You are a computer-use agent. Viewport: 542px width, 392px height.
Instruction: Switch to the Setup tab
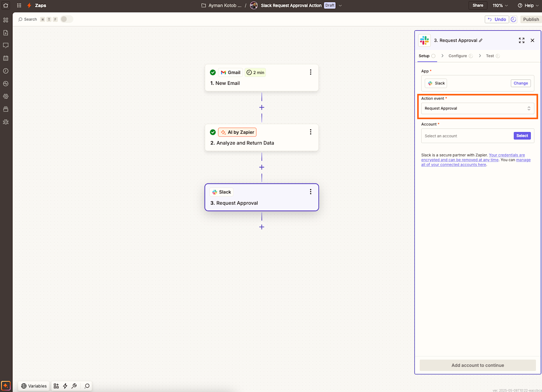427,56
